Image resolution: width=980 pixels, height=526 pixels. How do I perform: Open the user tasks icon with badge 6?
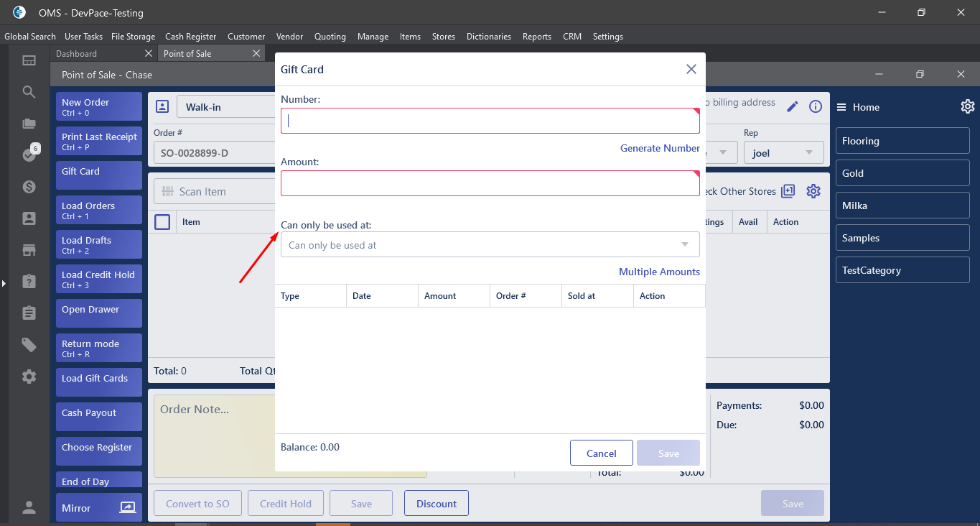pyautogui.click(x=29, y=154)
